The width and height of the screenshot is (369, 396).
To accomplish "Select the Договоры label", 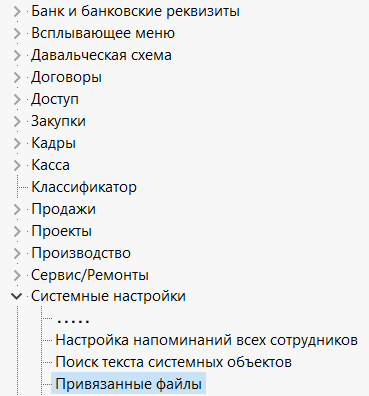I will [x=66, y=78].
